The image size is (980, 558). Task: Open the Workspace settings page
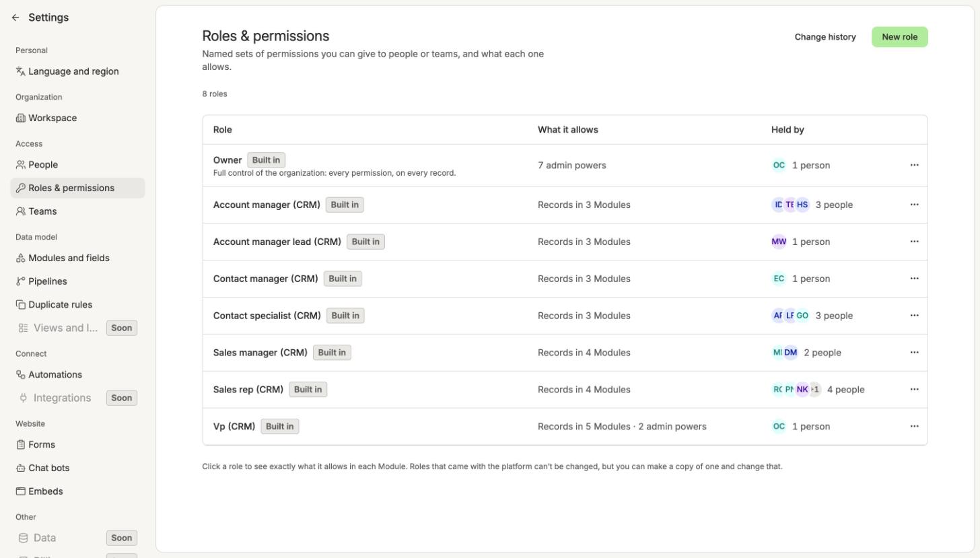(77, 118)
